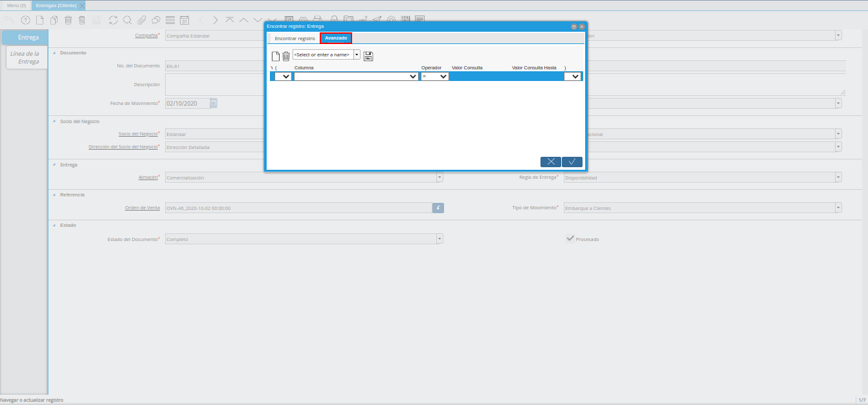Click the down chevron toolbar icon
Screen dimensions: 868x405
[258, 20]
